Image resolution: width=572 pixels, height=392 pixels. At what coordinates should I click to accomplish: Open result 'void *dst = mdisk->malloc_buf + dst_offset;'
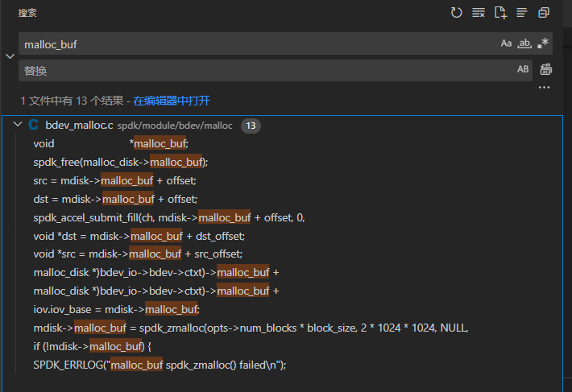pyautogui.click(x=139, y=237)
